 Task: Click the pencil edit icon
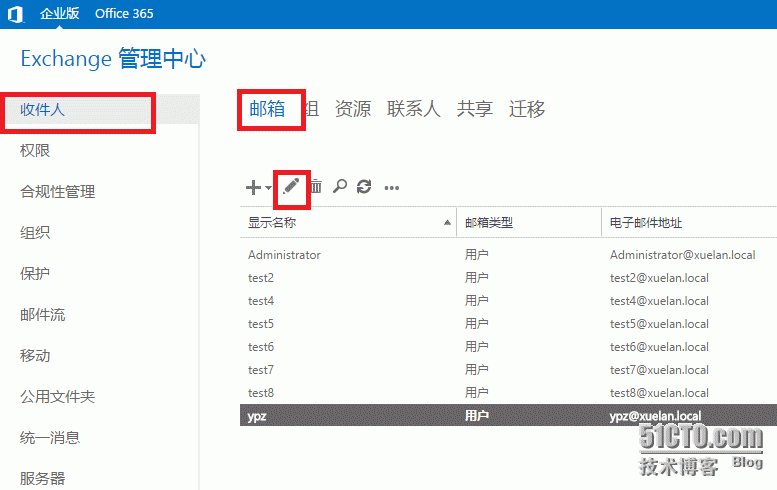[291, 186]
